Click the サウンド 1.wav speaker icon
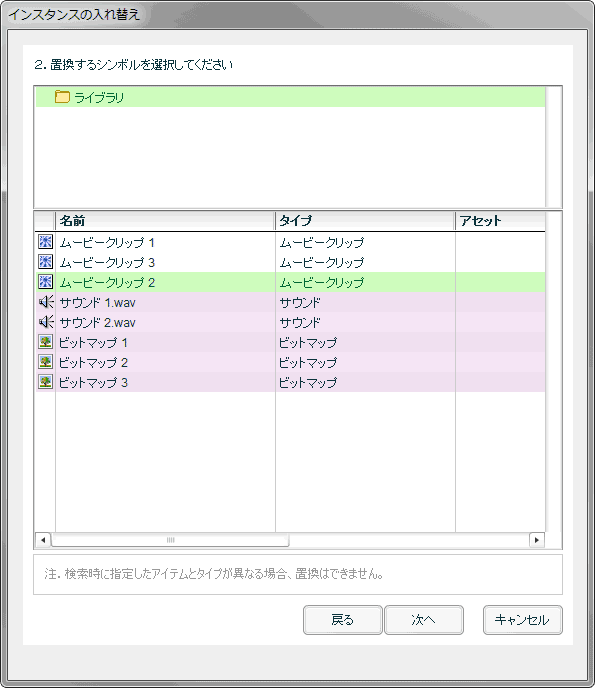595x688 pixels. (46, 302)
